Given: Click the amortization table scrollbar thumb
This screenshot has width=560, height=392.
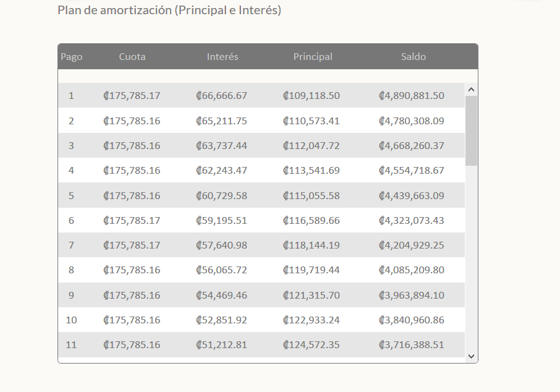Looking at the screenshot, I should pos(472,130).
